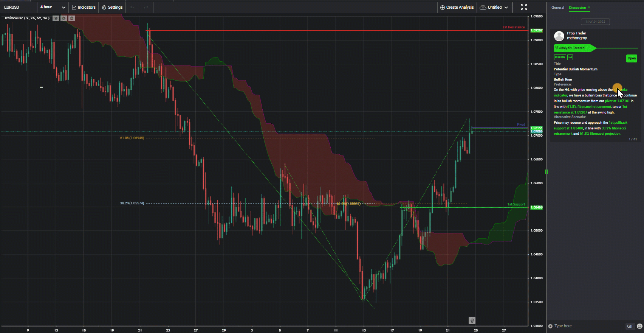Toggle Ichimoku indicator visibility eye icon
This screenshot has width=644, height=333.
coord(56,18)
